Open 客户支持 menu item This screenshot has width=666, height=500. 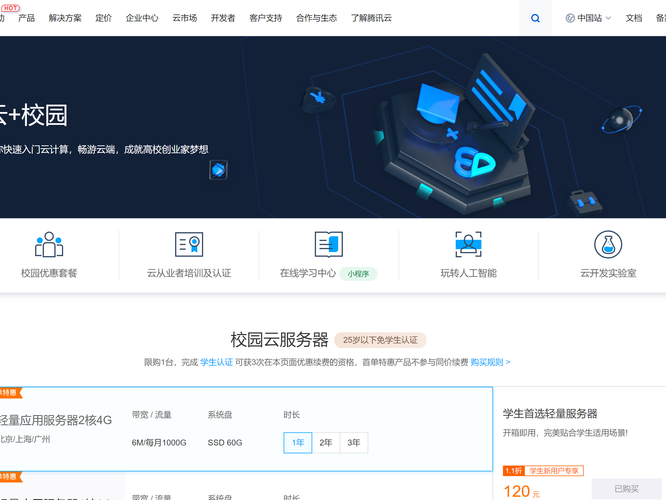pyautogui.click(x=265, y=18)
